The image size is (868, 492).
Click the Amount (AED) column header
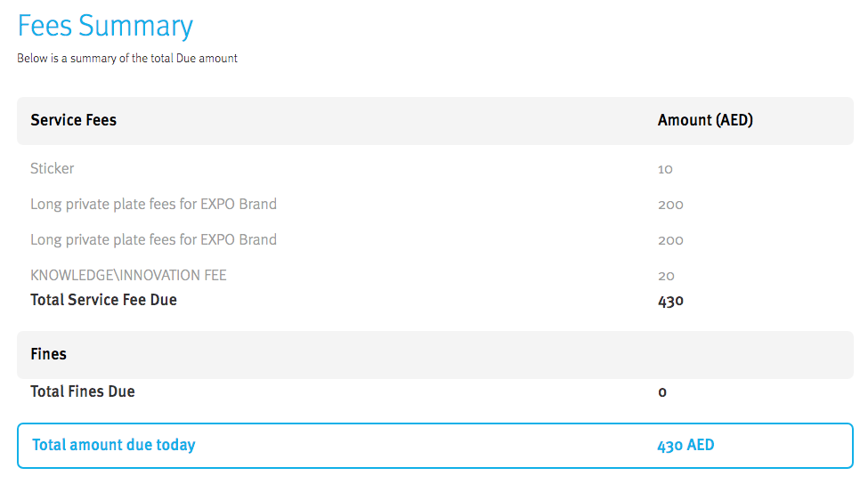coord(705,120)
